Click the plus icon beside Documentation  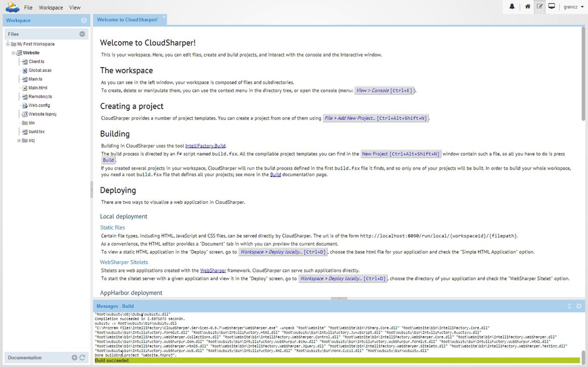74,357
